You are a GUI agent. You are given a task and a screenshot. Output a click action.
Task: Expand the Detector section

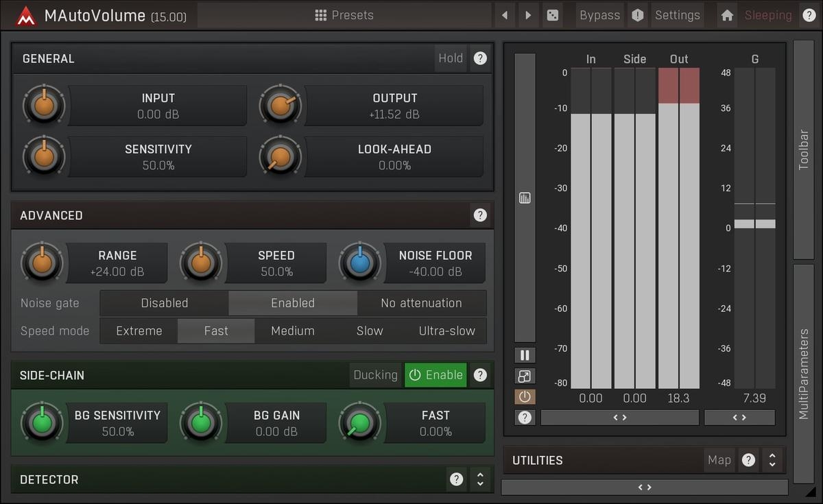480,479
